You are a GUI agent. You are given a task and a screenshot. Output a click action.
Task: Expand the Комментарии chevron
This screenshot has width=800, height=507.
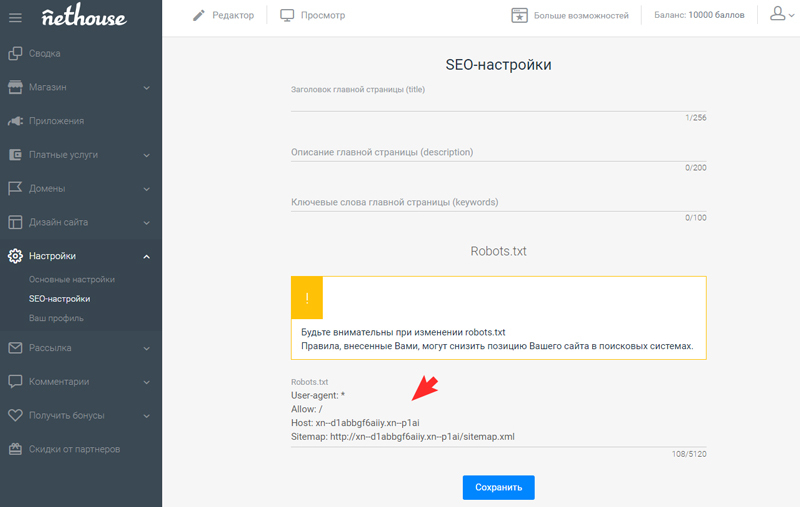[x=147, y=382]
